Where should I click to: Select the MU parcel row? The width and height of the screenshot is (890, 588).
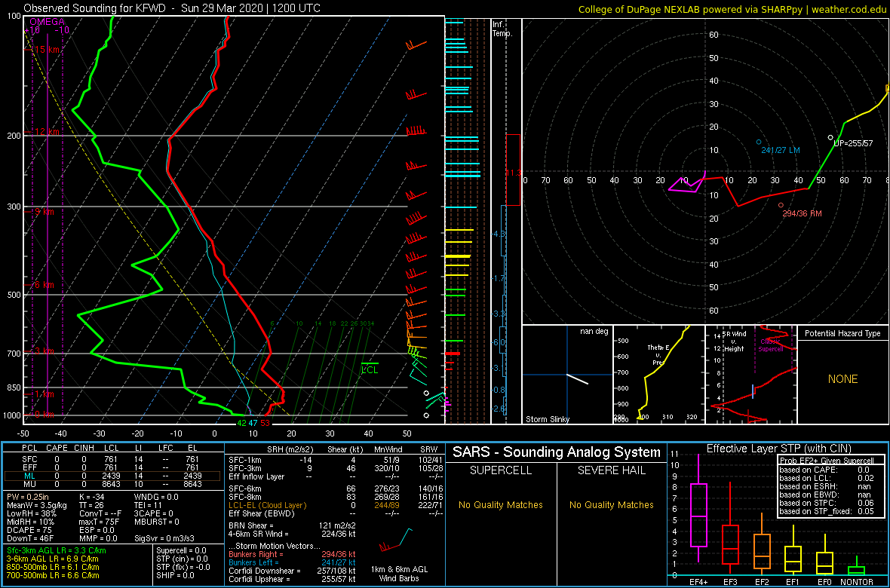111,485
